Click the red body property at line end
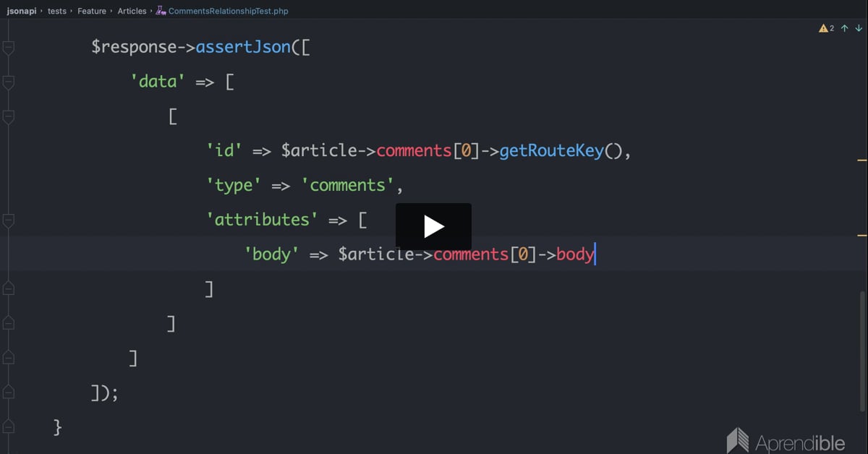This screenshot has height=454, width=868. click(575, 254)
